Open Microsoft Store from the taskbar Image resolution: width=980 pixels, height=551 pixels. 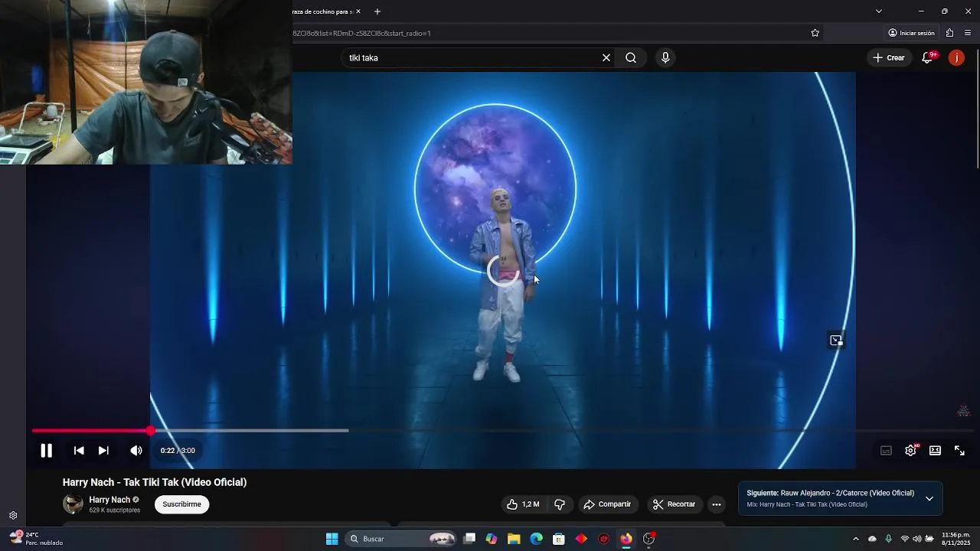tap(559, 539)
